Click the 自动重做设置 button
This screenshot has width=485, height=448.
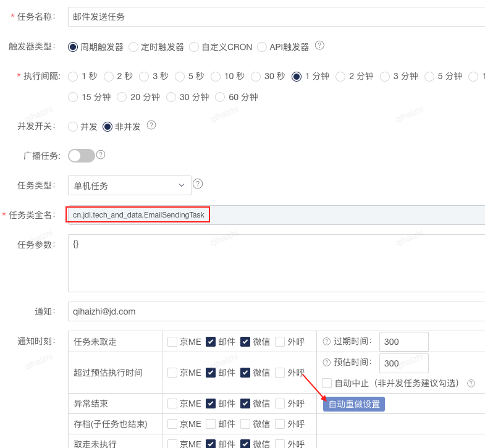(x=354, y=404)
